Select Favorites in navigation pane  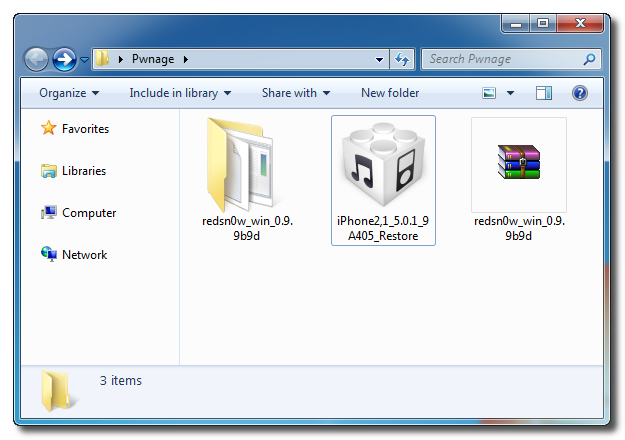85,128
